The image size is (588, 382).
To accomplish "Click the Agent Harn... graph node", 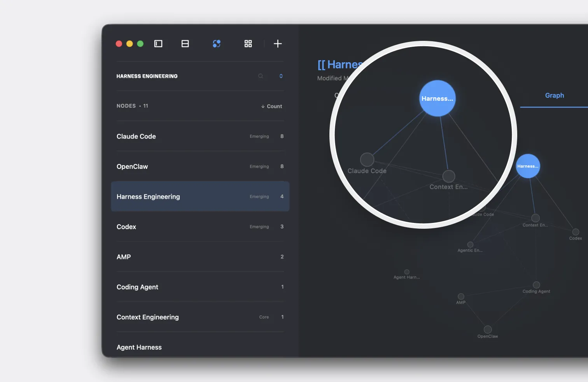I will pyautogui.click(x=407, y=272).
